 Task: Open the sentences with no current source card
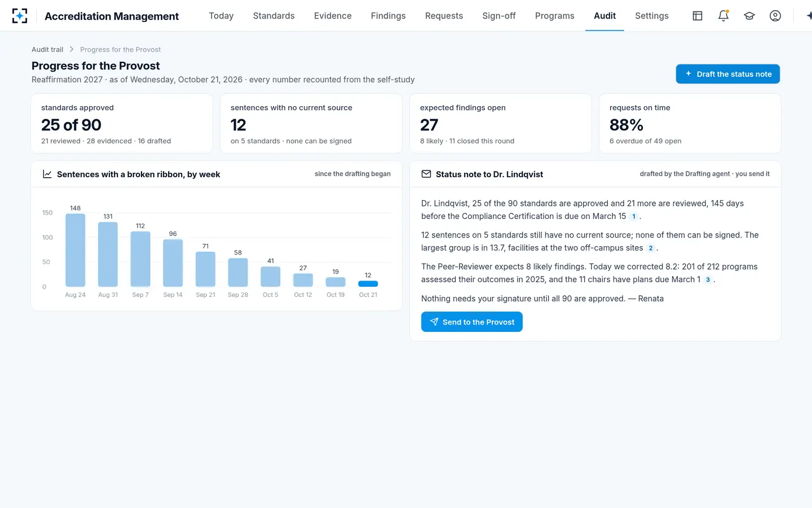coord(311,124)
